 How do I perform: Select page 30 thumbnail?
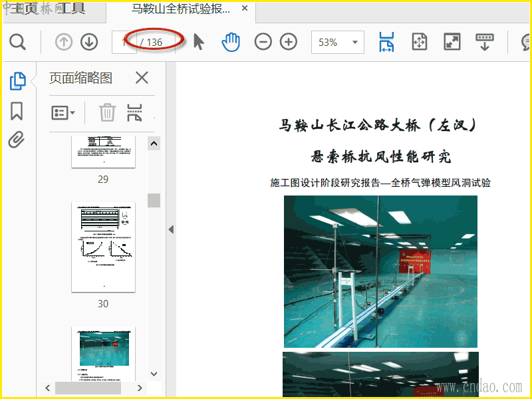click(x=104, y=247)
